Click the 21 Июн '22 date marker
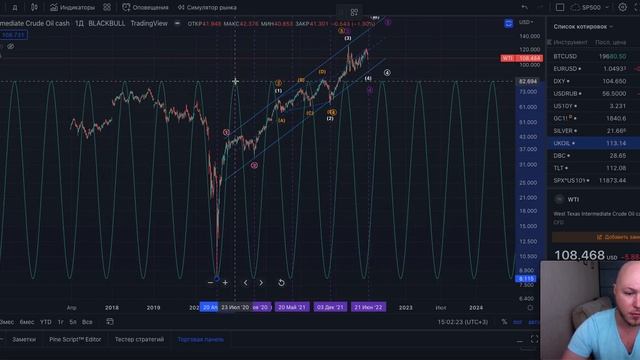Viewport: 640px width, 360px height. (368, 307)
